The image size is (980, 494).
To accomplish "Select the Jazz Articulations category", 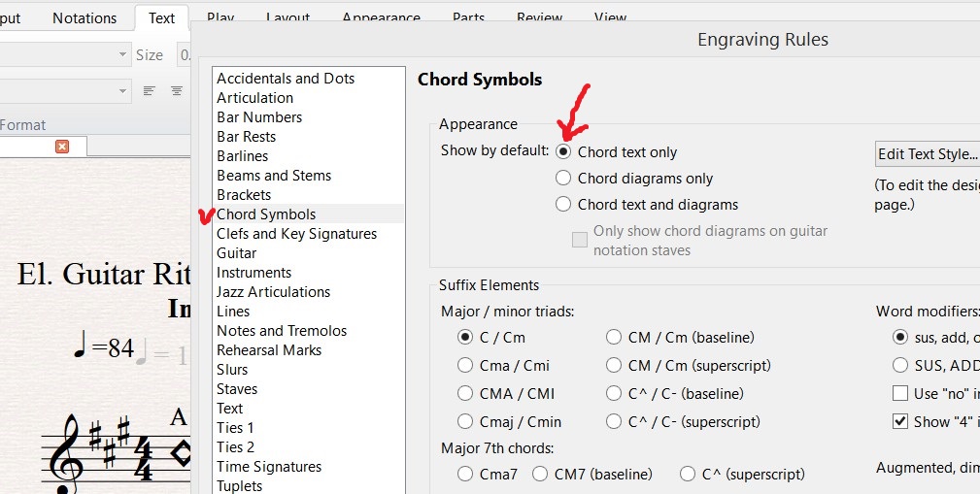I will (273, 292).
